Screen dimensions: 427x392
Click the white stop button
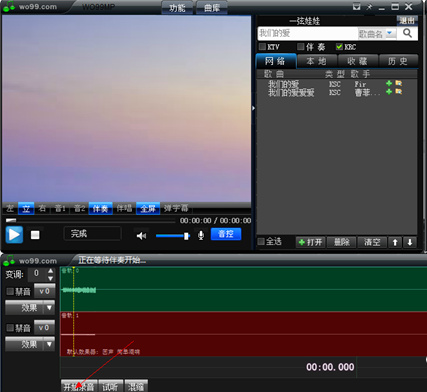(x=35, y=235)
